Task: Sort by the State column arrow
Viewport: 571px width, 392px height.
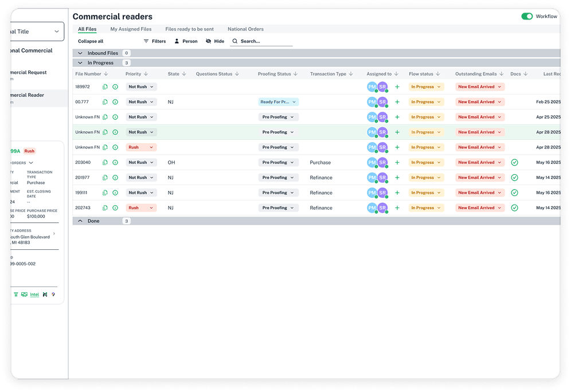Action: (184, 74)
